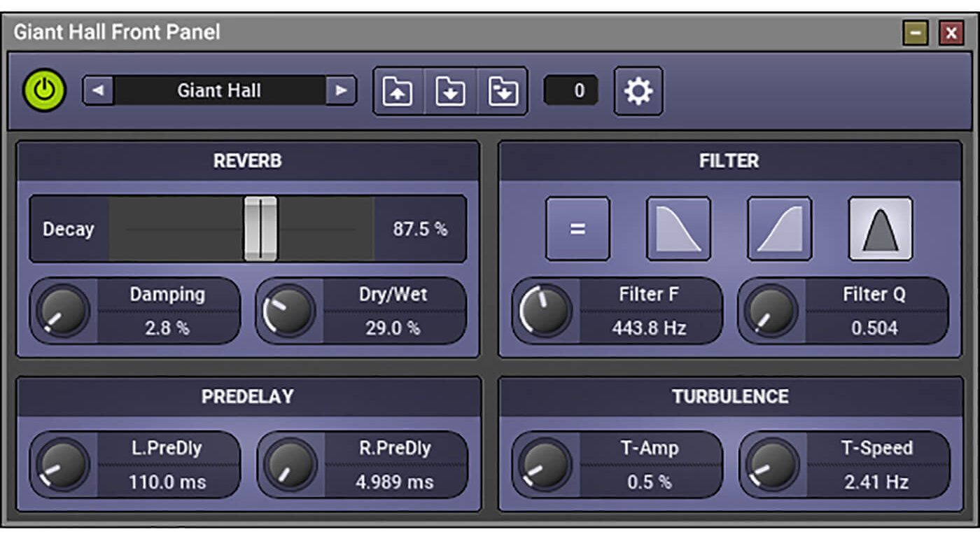Screen dimensions: 980x539
Task: Toggle the green power bypass button
Action: point(44,90)
